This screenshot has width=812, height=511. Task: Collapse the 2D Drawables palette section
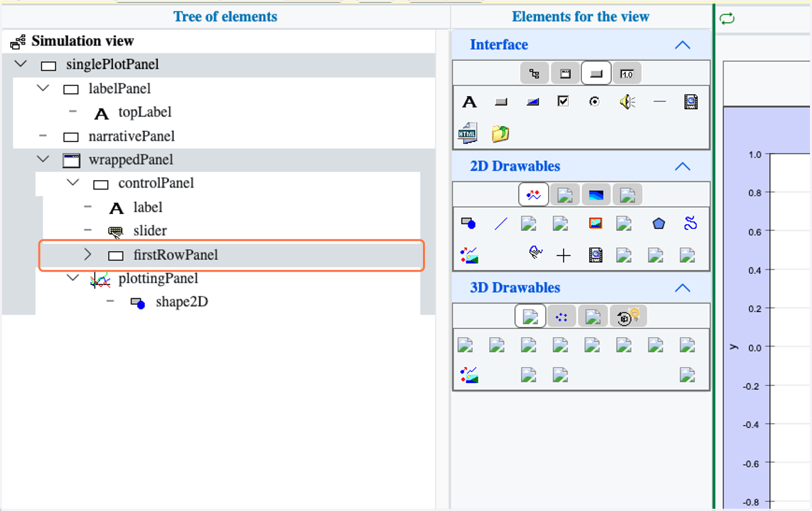tap(683, 166)
